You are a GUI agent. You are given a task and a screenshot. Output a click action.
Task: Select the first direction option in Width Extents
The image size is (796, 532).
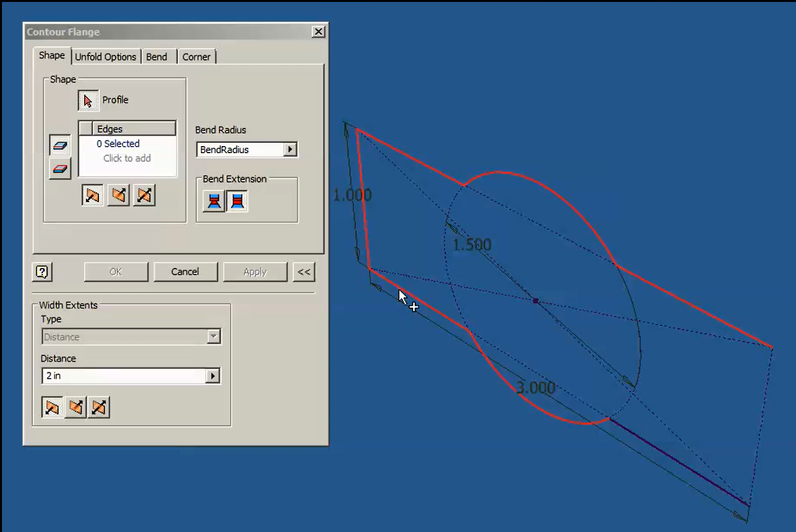[53, 406]
